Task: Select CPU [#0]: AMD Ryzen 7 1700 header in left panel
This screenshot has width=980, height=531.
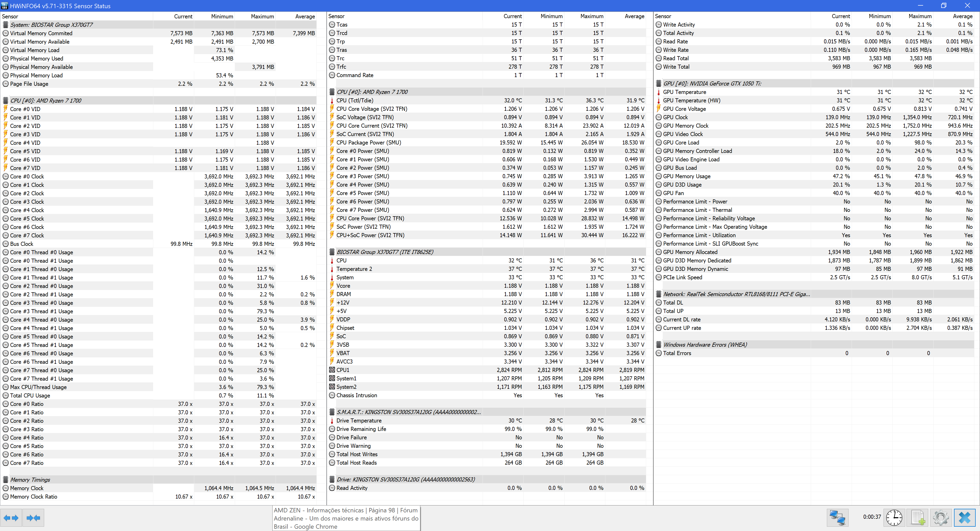Action: point(159,101)
